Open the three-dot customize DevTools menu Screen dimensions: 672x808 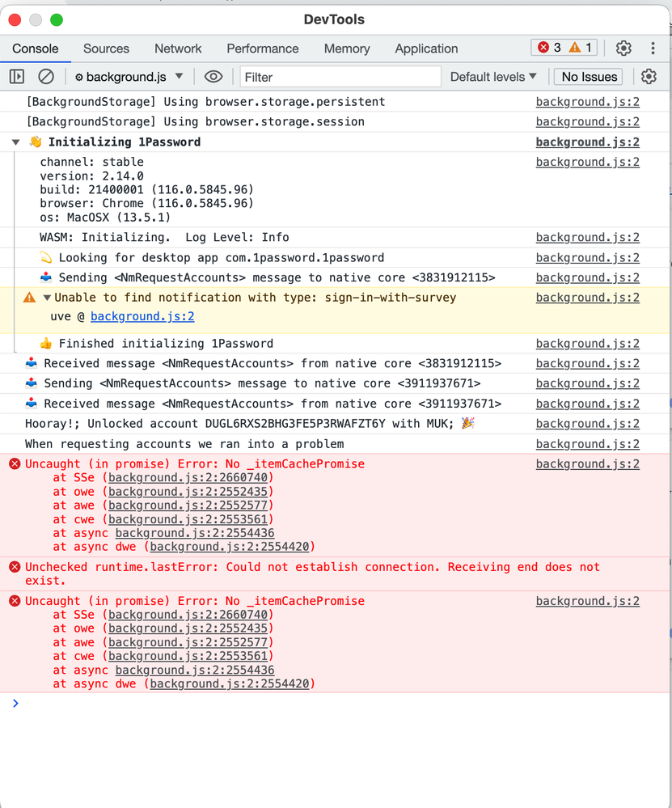[653, 48]
